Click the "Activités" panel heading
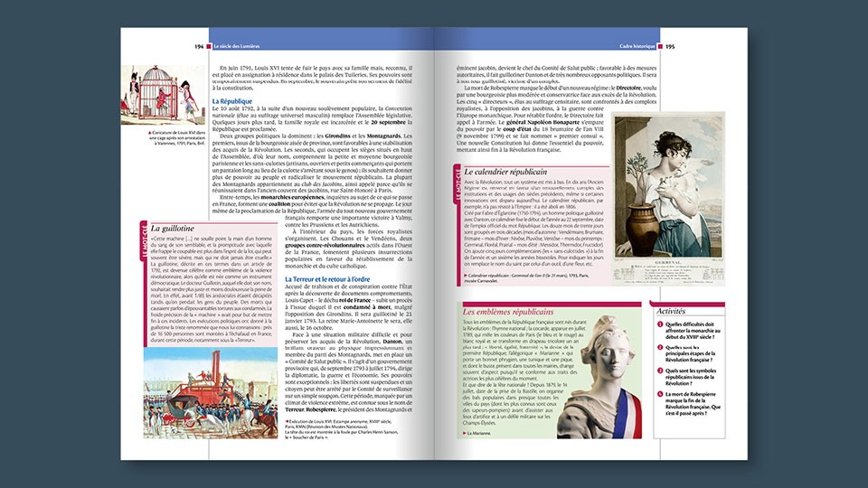The width and height of the screenshot is (868, 488). point(671,312)
